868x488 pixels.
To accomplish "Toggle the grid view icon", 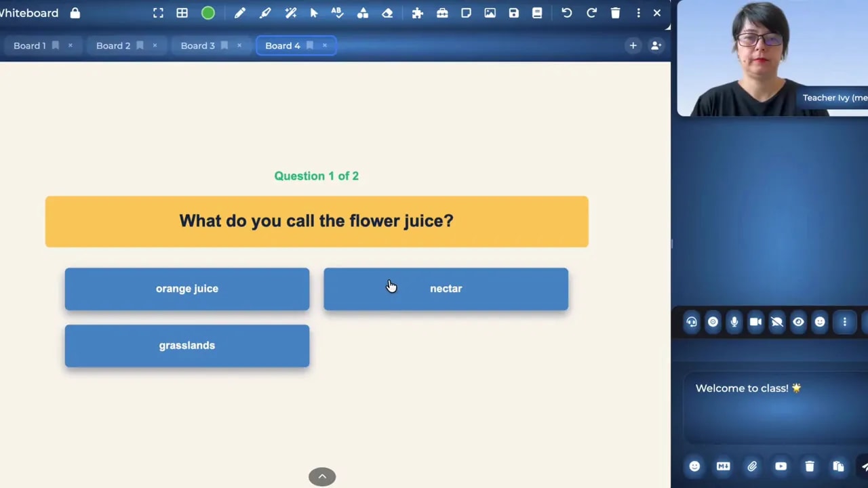I will click(x=182, y=13).
